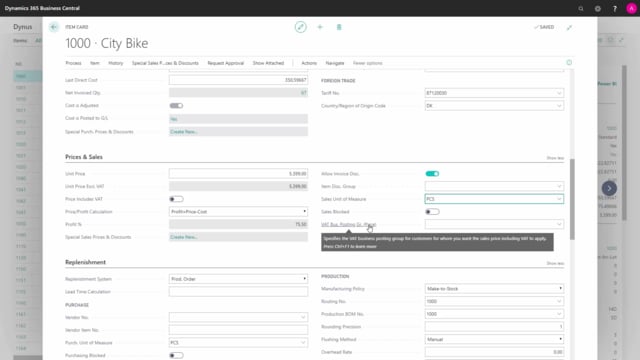Open VAT Bus. Posting Gr. (Price) dropdown

(x=559, y=224)
